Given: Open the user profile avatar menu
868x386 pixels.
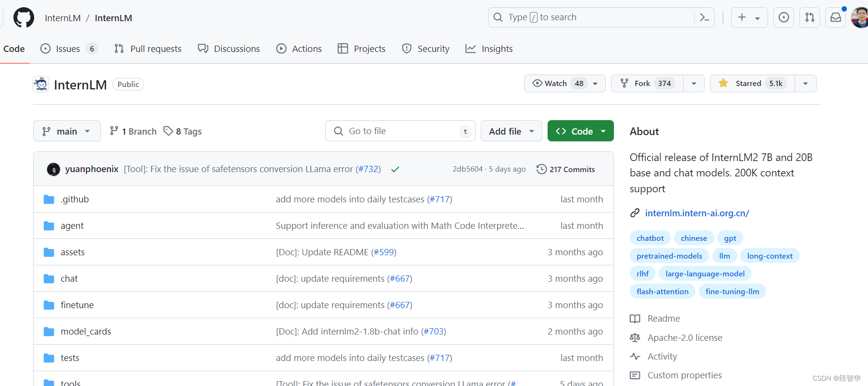Looking at the screenshot, I should [x=859, y=18].
